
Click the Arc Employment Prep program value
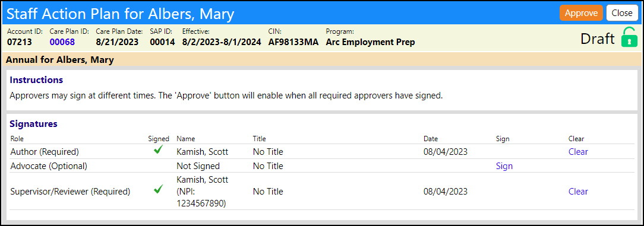[x=370, y=42]
